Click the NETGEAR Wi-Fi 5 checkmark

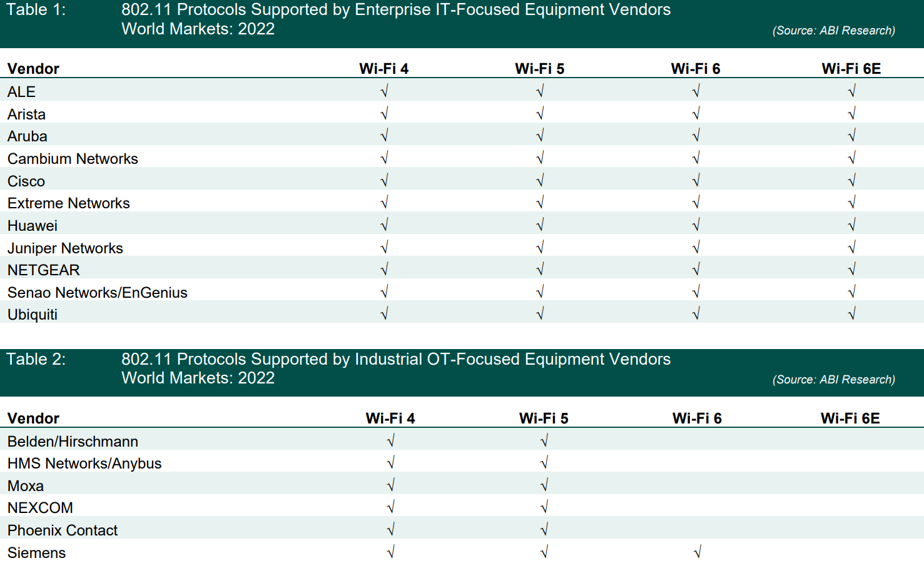pos(540,270)
